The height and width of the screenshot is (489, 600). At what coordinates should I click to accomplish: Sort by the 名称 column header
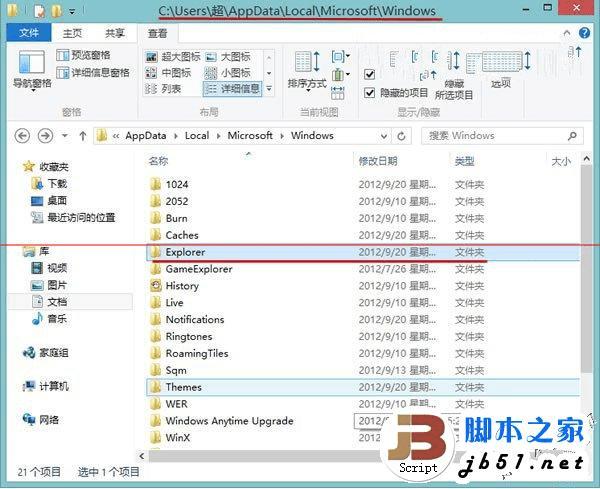[x=158, y=161]
